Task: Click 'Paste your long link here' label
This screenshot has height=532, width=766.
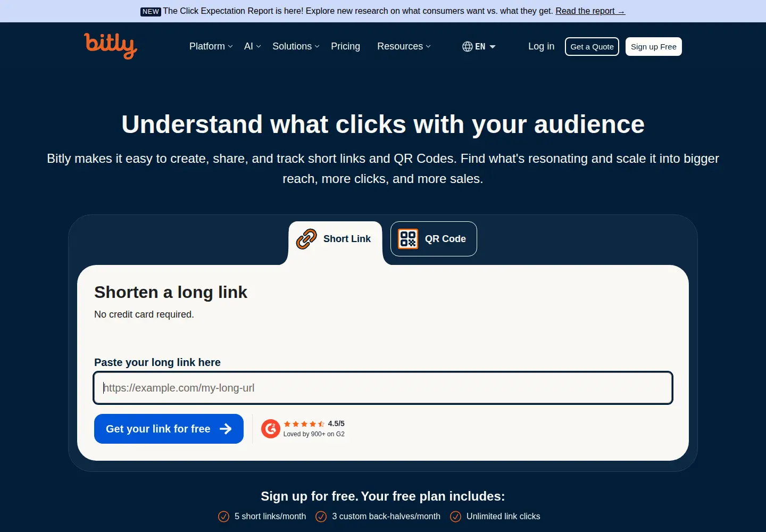Action: [157, 362]
